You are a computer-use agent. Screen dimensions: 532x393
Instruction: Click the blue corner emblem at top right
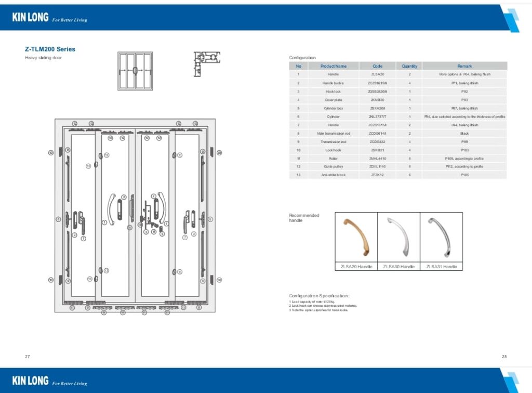click(x=512, y=20)
